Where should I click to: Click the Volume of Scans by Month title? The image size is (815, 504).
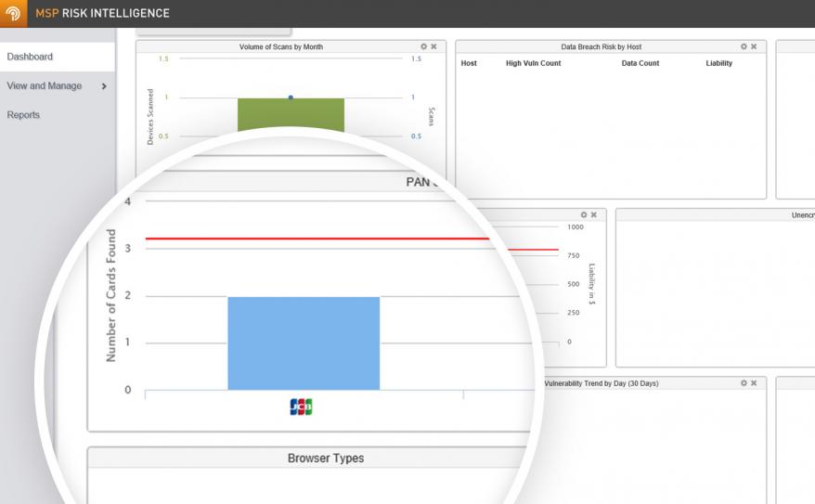click(x=281, y=46)
